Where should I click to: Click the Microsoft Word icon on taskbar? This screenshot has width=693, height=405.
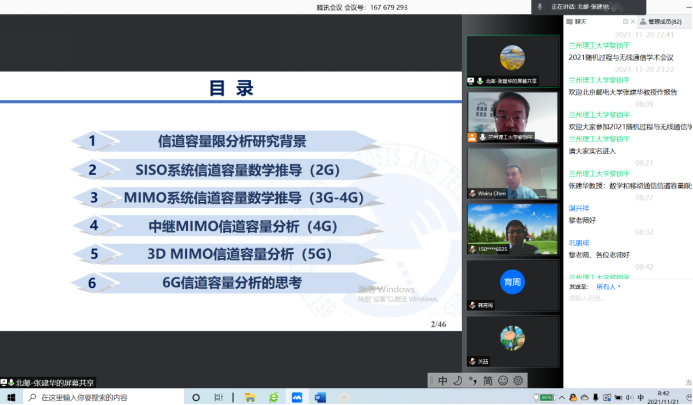[320, 397]
